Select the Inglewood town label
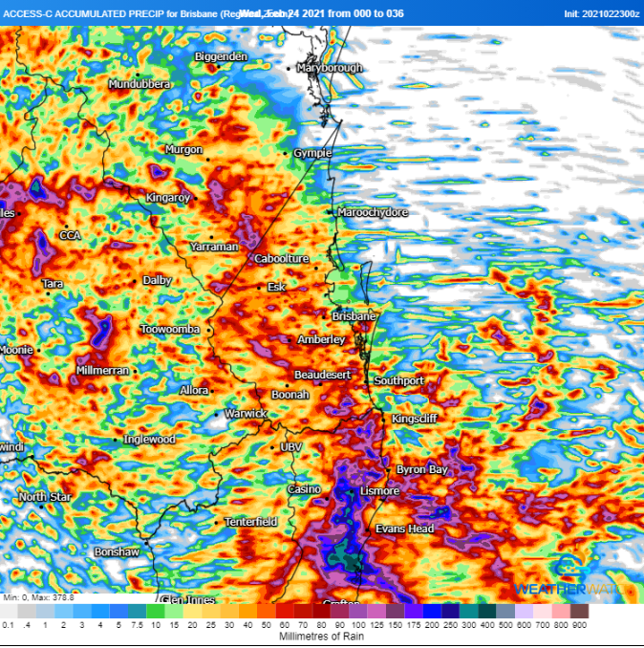The width and height of the screenshot is (644, 648). (x=149, y=440)
